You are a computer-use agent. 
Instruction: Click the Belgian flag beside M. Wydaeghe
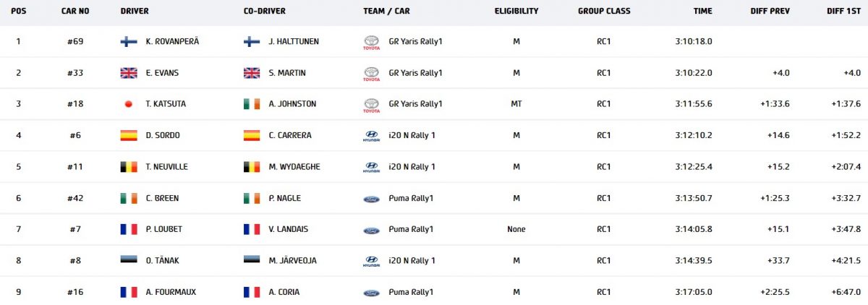pyautogui.click(x=252, y=167)
